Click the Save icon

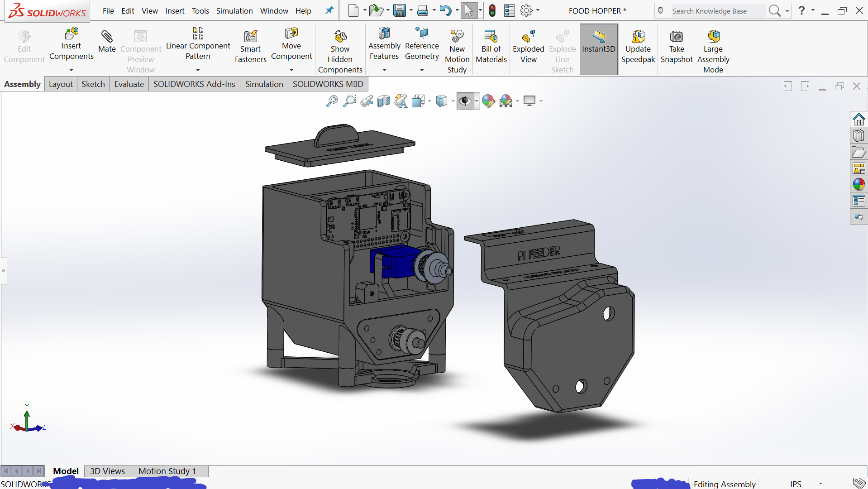pyautogui.click(x=399, y=10)
